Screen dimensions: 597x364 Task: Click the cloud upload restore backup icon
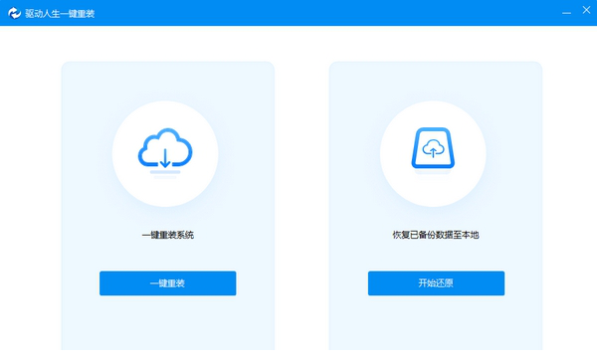click(x=433, y=150)
